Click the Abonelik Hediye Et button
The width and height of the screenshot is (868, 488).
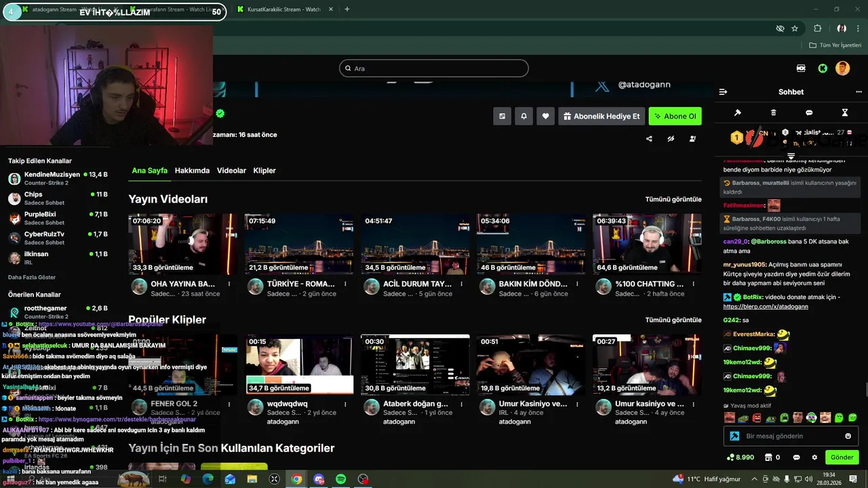[x=601, y=116]
